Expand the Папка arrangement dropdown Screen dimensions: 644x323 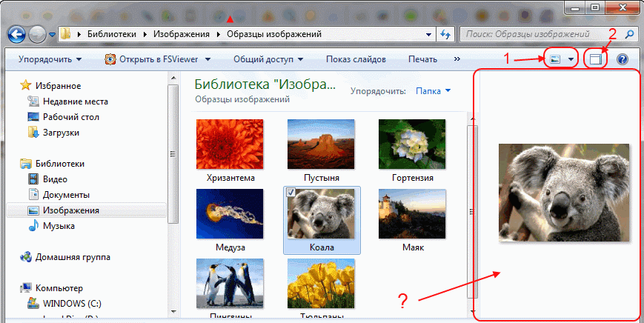[x=434, y=91]
